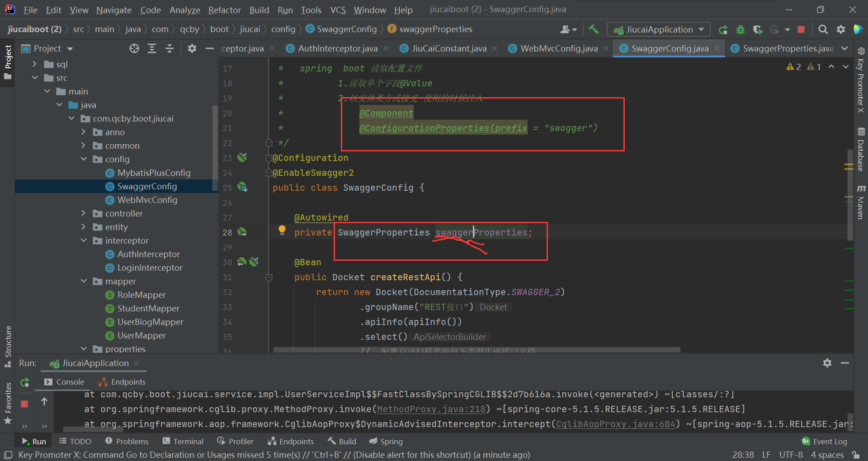
Task: Open Search Everywhere magnifier
Action: coord(823,29)
